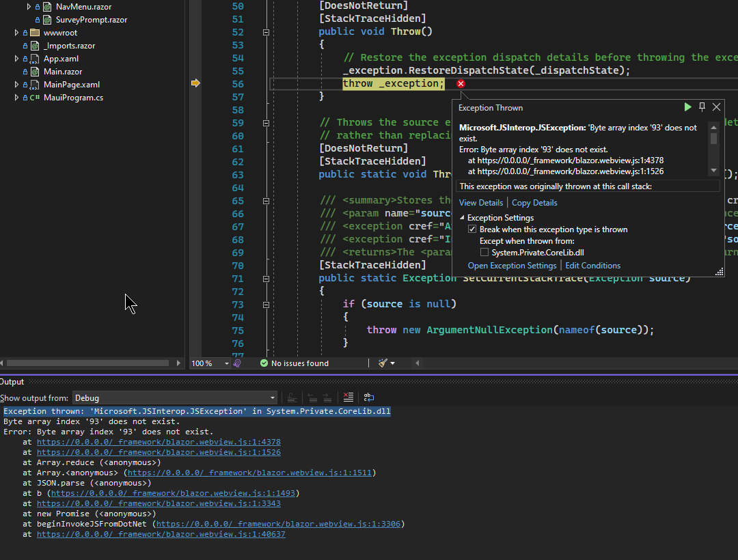The image size is (738, 560).
Task: Click the red exception error icon on line 56
Action: [x=461, y=84]
